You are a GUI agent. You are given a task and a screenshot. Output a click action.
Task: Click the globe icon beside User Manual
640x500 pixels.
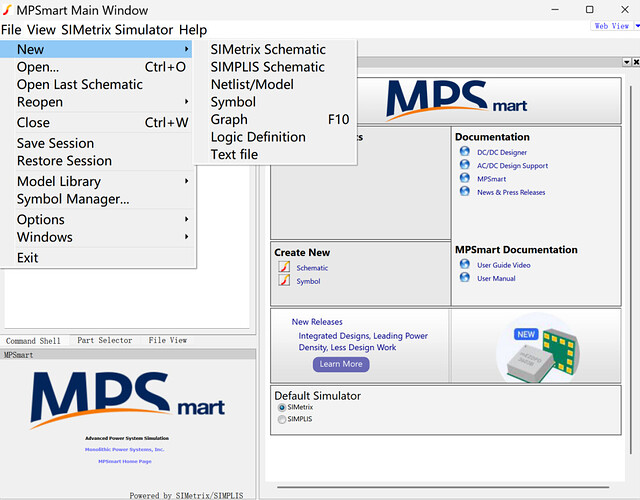pos(464,278)
